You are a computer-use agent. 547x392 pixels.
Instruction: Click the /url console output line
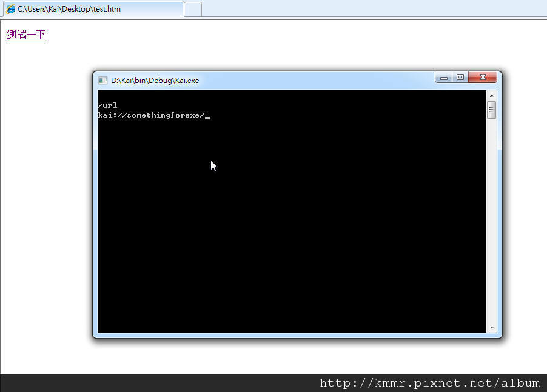point(108,105)
